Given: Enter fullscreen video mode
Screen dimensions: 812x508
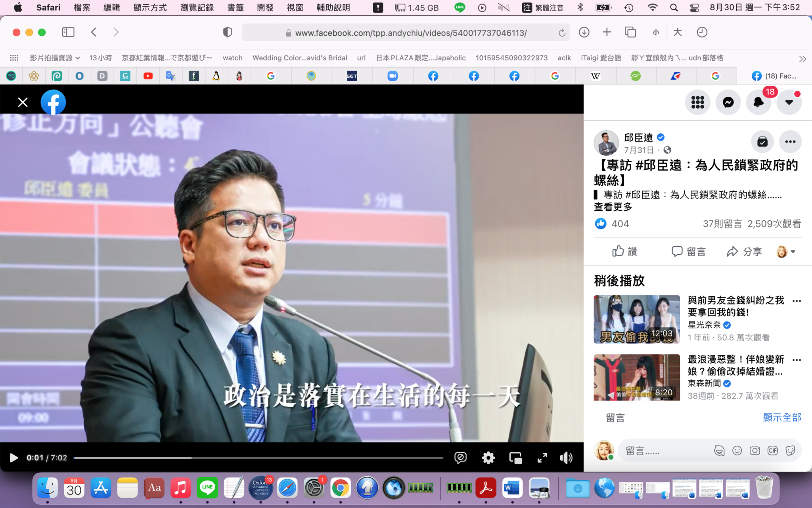Looking at the screenshot, I should 542,458.
